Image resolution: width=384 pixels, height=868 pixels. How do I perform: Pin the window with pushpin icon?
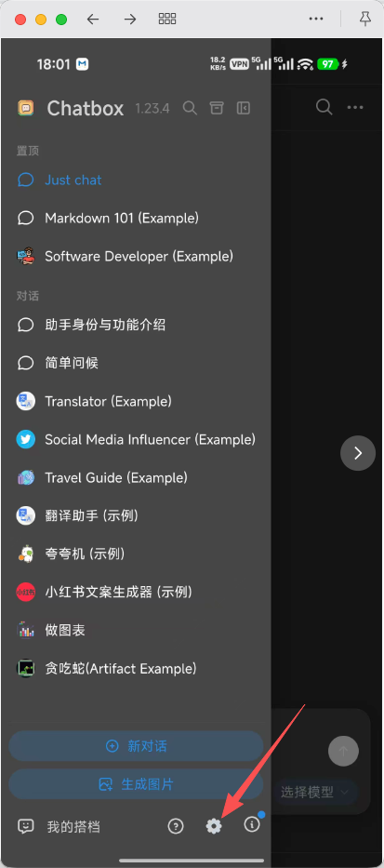(x=364, y=19)
